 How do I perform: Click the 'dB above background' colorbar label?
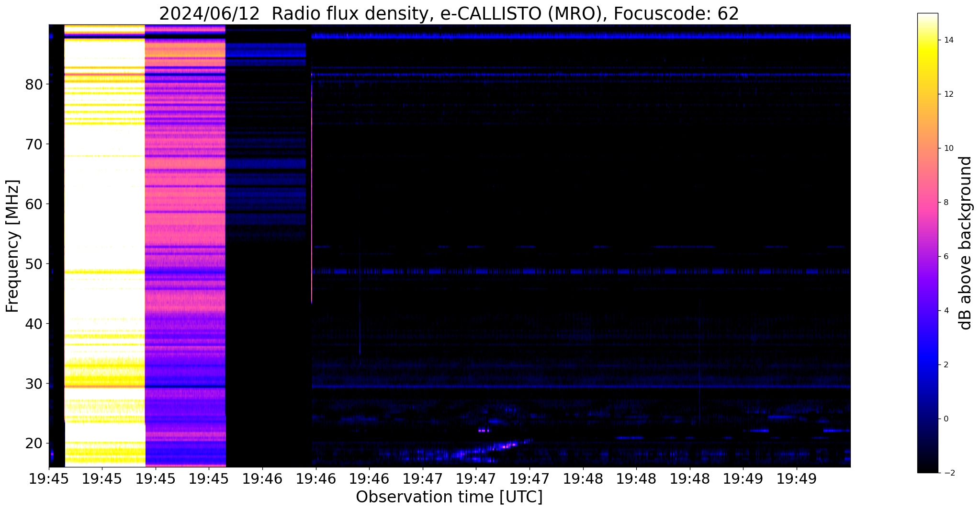966,243
